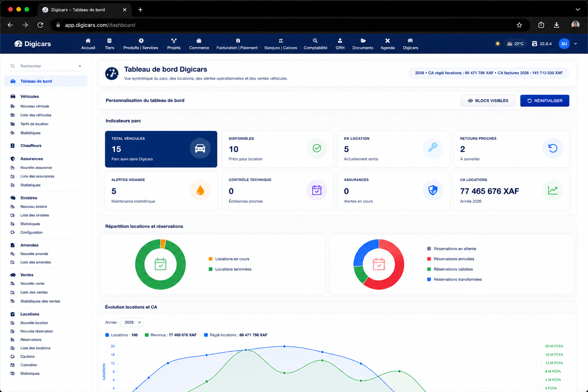Toggle the Réservations annulées legend item
Viewport: 588px width, 392px height.
coord(451,259)
